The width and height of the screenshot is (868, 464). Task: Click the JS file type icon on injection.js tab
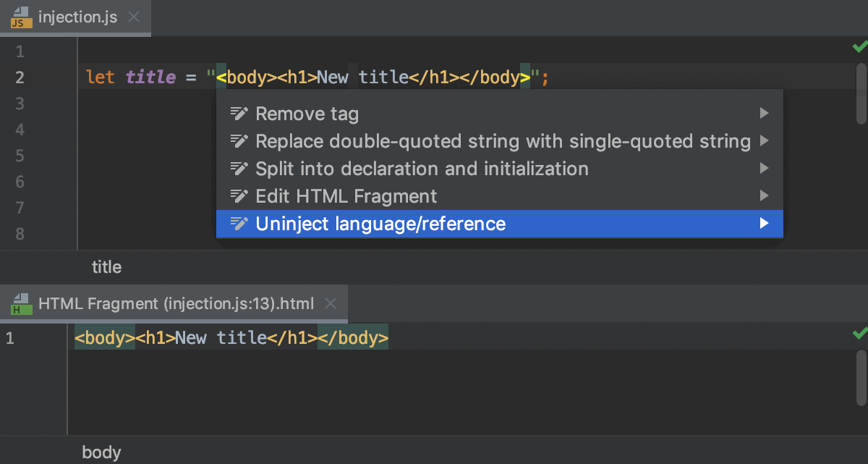[20, 18]
